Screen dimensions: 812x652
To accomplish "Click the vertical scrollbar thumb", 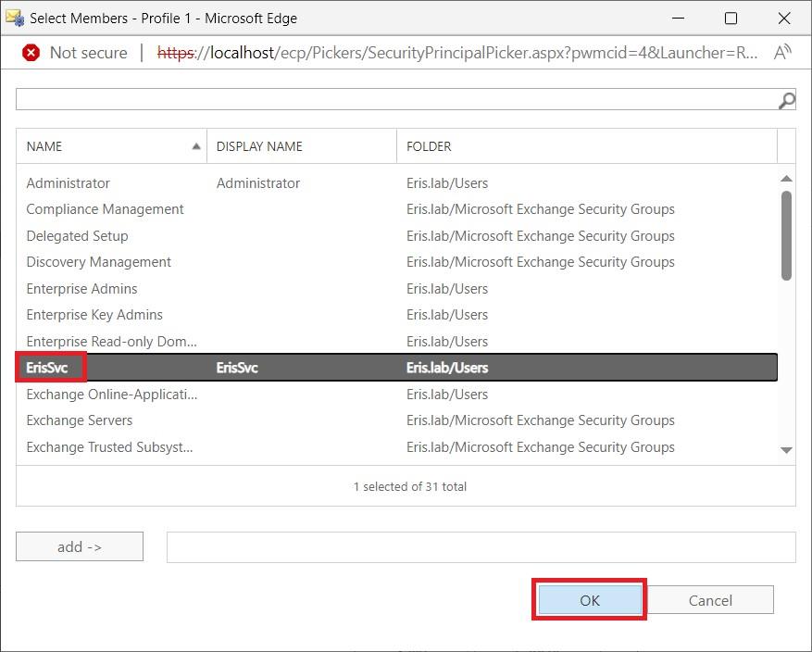I will tap(786, 235).
